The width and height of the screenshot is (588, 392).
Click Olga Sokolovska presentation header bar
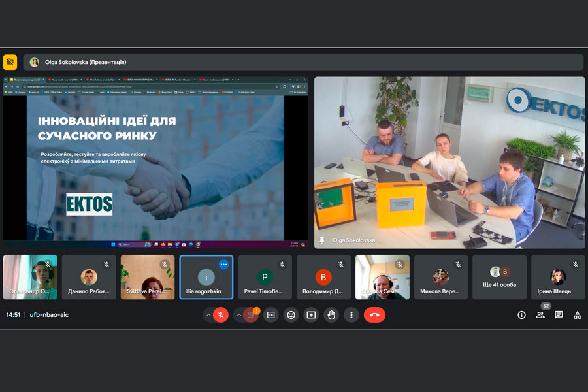303,62
